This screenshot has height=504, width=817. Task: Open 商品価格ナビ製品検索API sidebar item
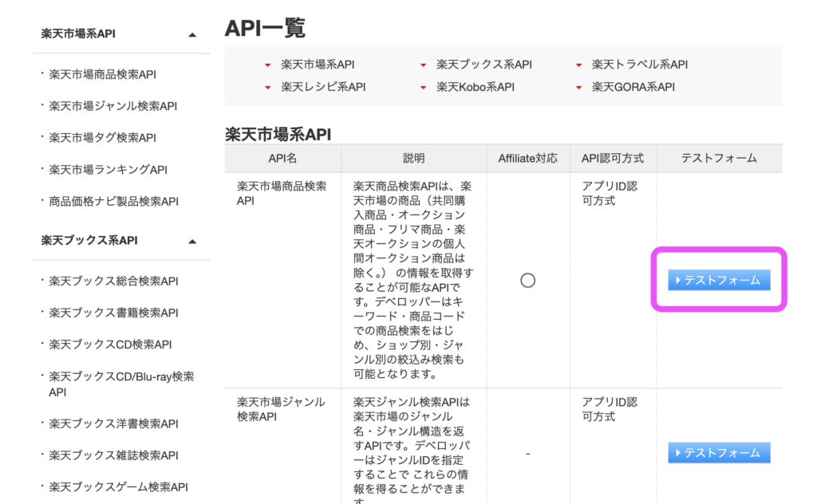click(113, 202)
